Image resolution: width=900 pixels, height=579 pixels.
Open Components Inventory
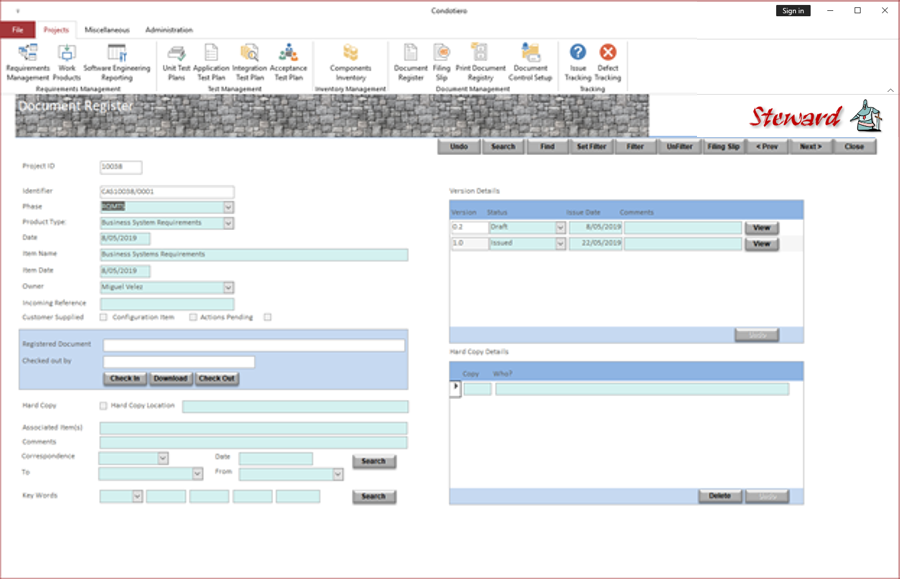click(x=350, y=62)
